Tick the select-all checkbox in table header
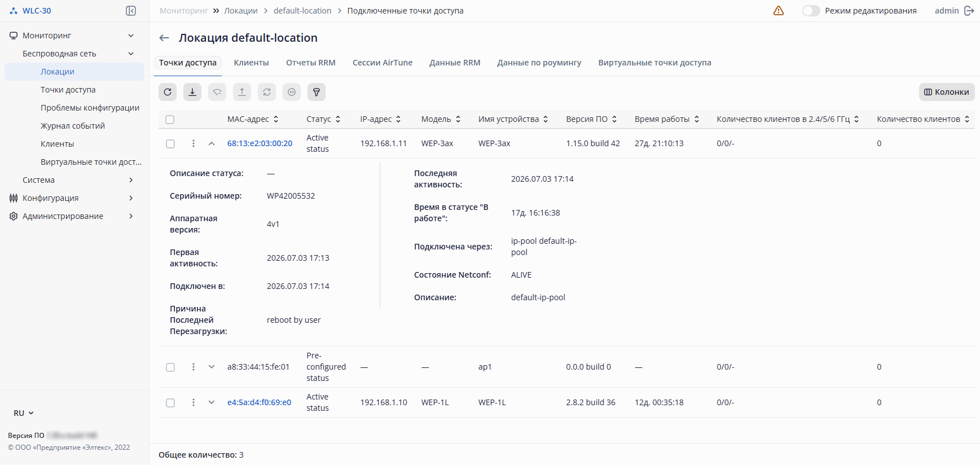980x465 pixels. pyautogui.click(x=170, y=120)
